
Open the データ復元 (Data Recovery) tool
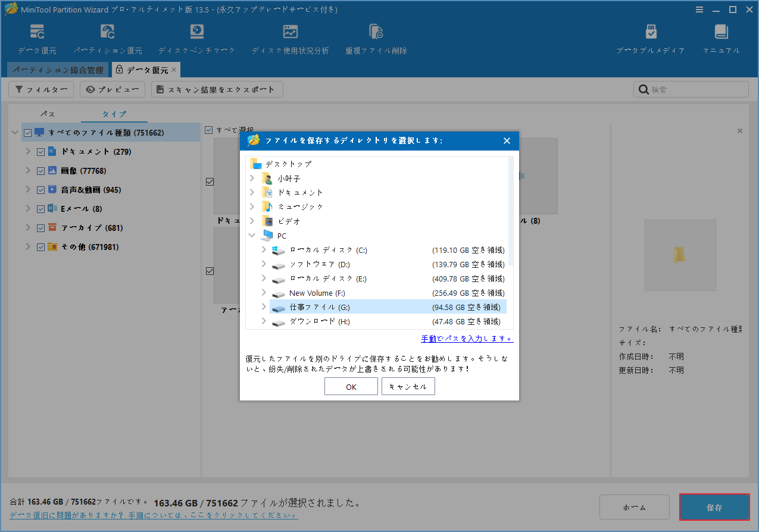[x=37, y=37]
